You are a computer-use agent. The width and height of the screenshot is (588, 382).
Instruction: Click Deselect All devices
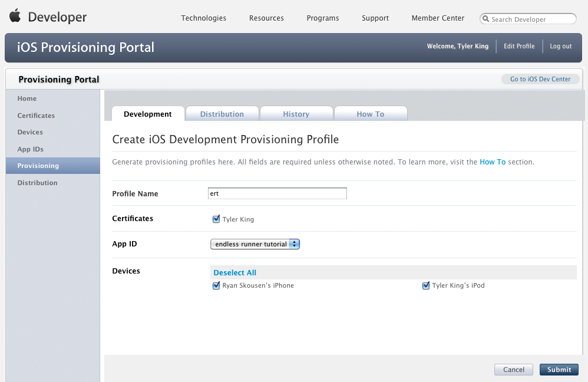point(234,272)
